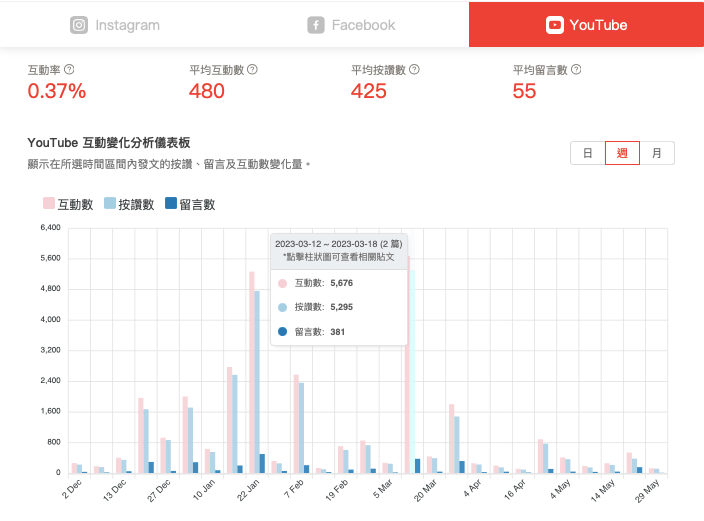Image resolution: width=704 pixels, height=521 pixels.
Task: Switch chart granularity to 月 (month)
Action: [x=657, y=153]
